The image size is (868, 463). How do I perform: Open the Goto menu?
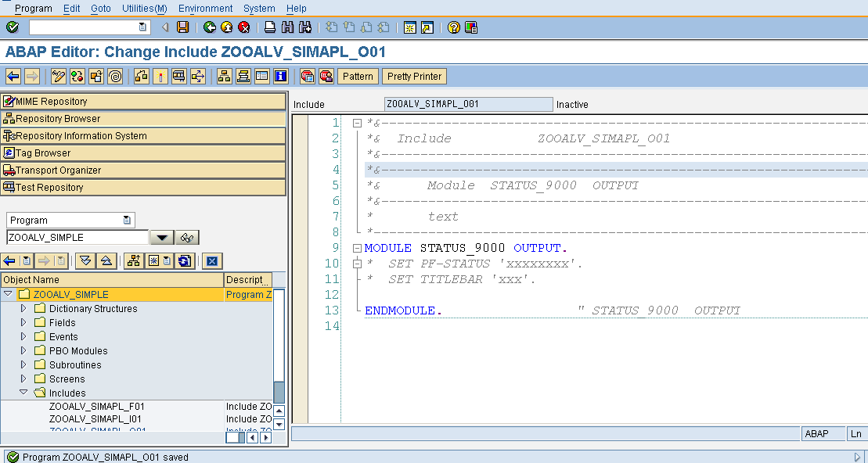pos(100,9)
